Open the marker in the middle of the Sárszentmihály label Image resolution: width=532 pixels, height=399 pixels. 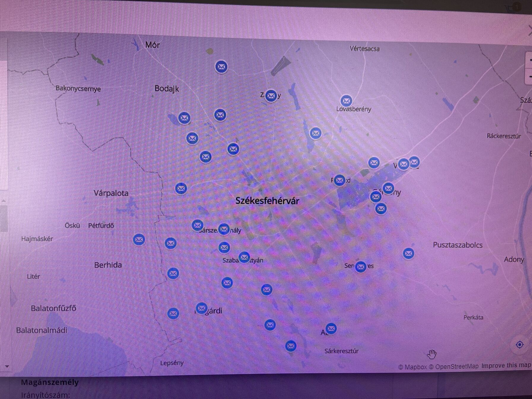224,229
